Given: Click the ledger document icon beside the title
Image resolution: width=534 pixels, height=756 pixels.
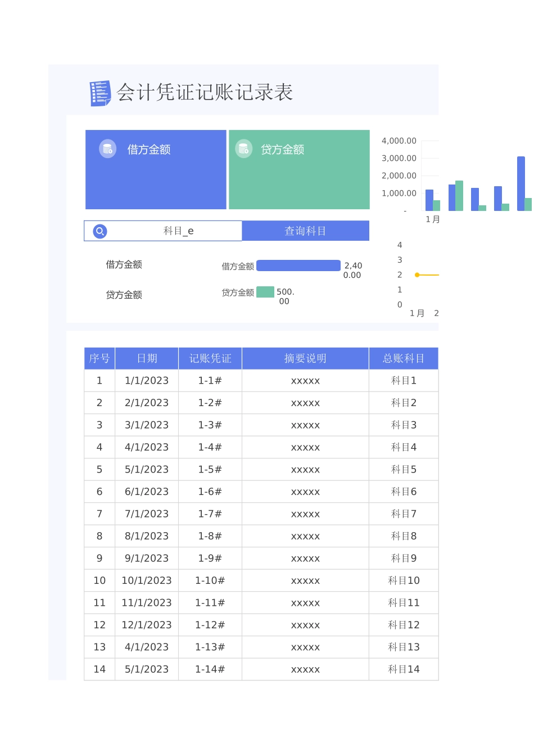Looking at the screenshot, I should point(99,92).
